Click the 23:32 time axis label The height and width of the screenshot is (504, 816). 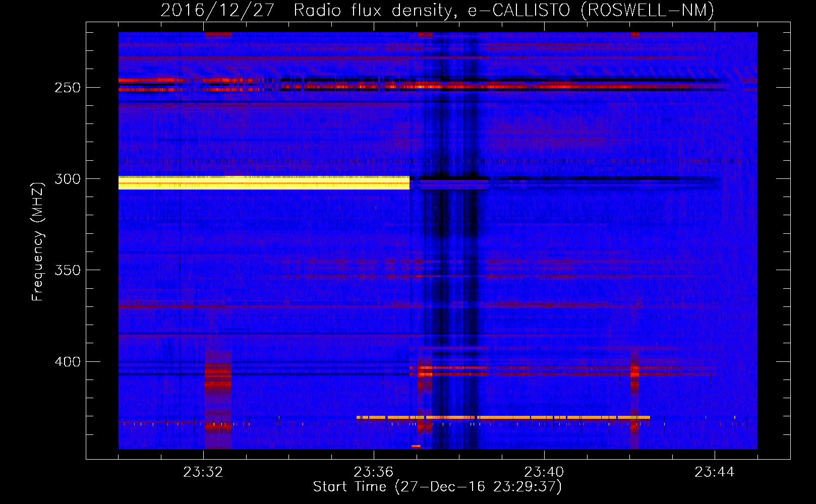click(x=203, y=472)
